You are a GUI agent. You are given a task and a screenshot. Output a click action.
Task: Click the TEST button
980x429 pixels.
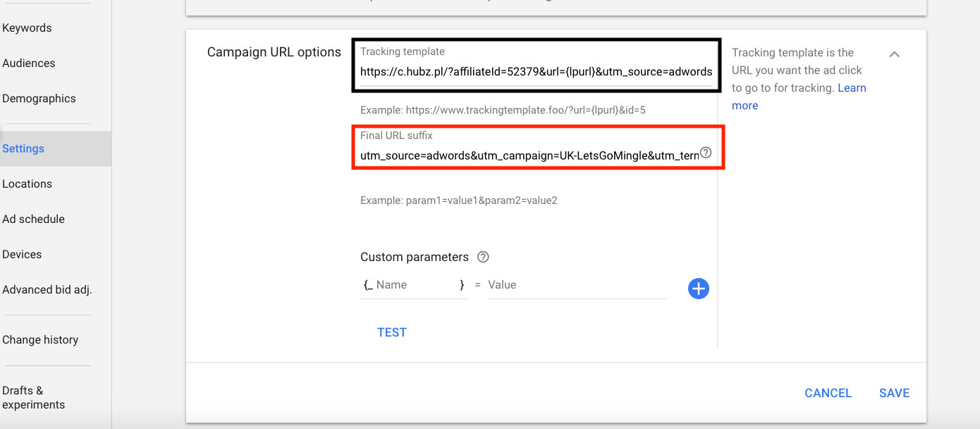click(392, 332)
